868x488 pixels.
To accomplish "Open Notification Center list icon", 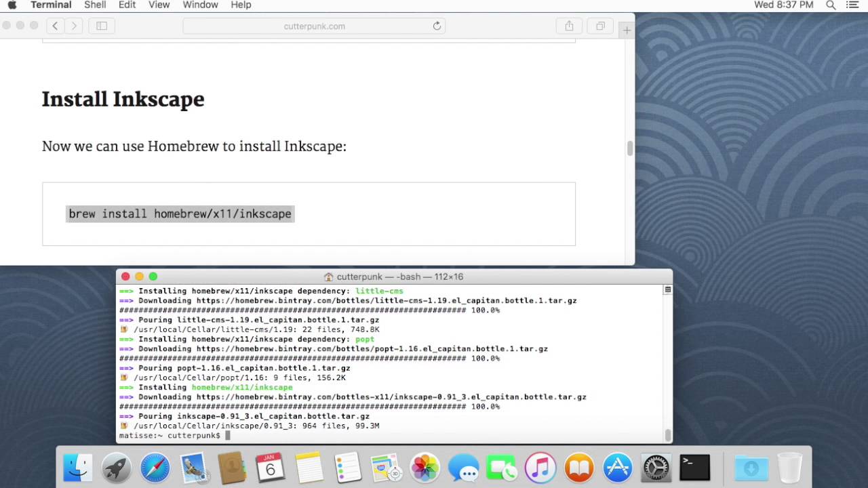I will pyautogui.click(x=852, y=5).
